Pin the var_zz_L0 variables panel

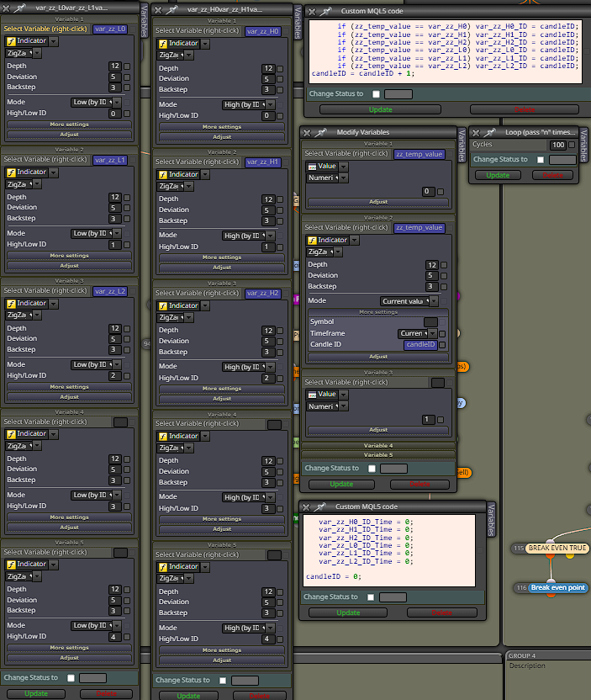pos(20,8)
